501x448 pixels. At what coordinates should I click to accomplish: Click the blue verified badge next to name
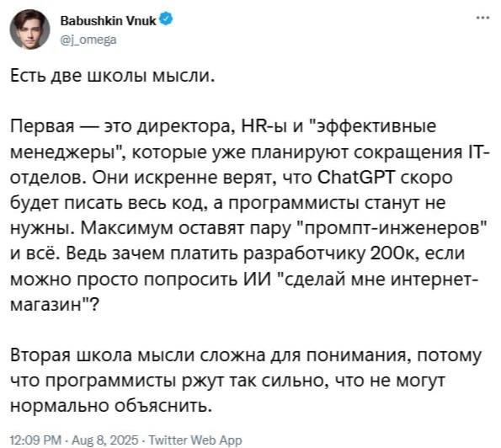coord(166,19)
